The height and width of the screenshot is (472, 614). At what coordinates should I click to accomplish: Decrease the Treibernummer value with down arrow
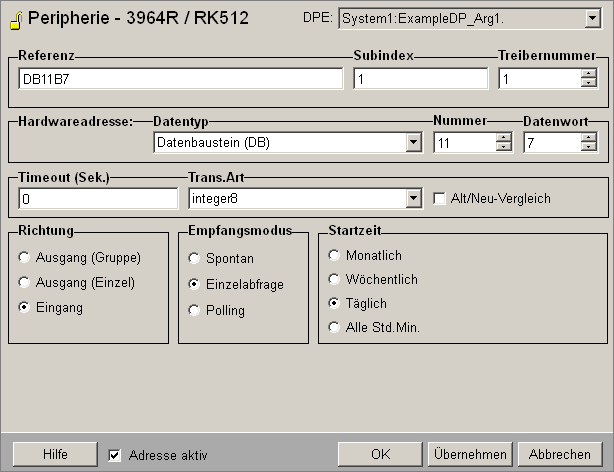tap(589, 83)
